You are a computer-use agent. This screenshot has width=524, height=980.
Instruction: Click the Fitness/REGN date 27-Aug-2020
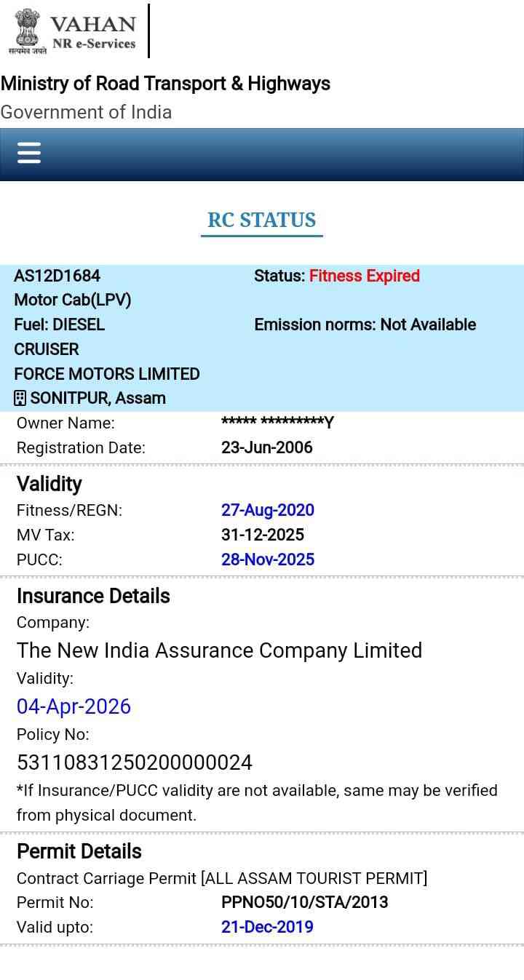tap(267, 510)
